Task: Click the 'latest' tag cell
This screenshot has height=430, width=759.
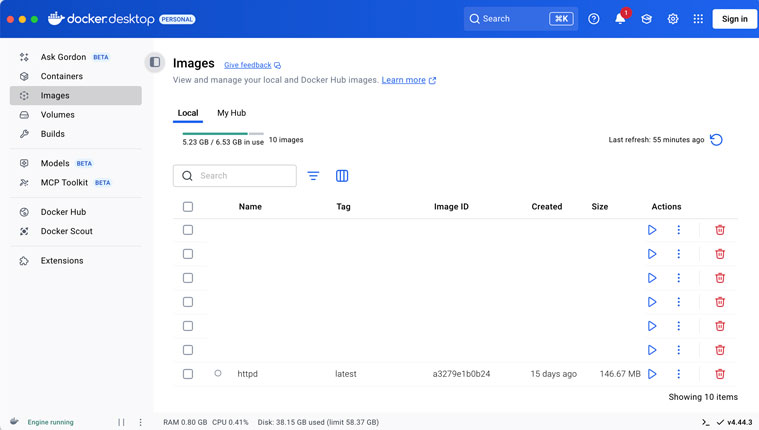Action: (346, 374)
